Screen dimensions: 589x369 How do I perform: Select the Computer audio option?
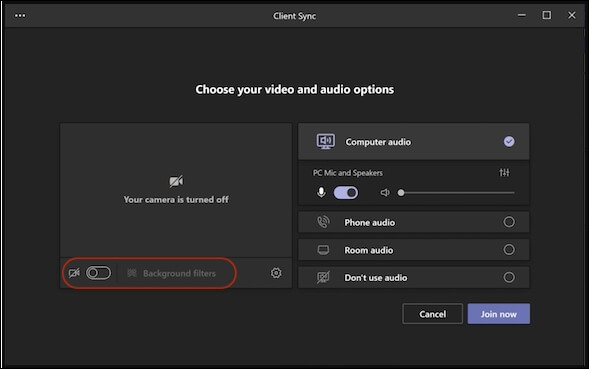414,142
